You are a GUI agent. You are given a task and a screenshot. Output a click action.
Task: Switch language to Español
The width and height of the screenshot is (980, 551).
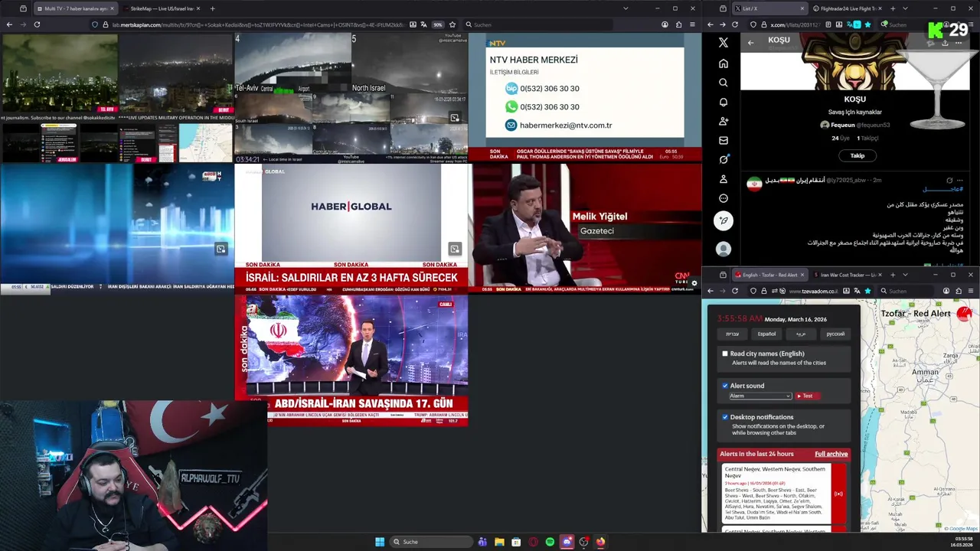click(x=766, y=334)
